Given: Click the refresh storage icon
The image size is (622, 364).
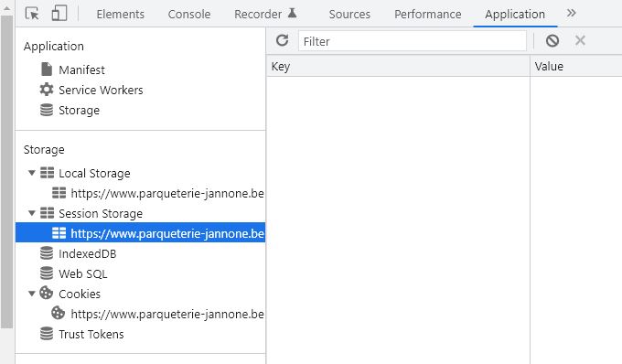Looking at the screenshot, I should click(282, 40).
